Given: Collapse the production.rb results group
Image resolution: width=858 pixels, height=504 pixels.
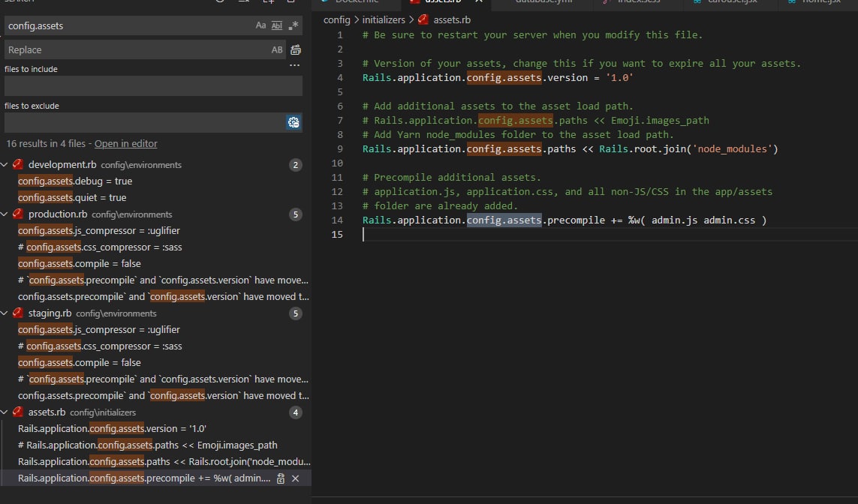Looking at the screenshot, I should pos(5,214).
